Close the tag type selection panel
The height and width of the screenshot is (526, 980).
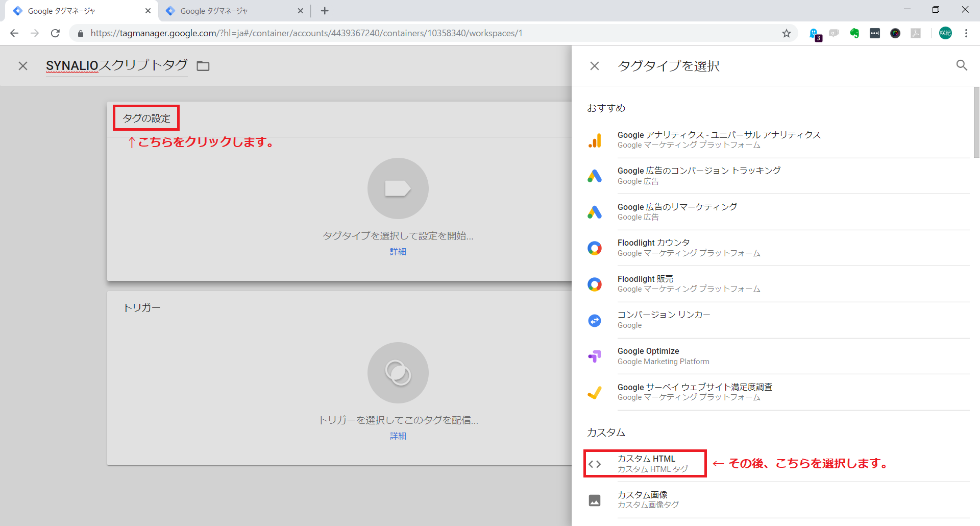click(595, 66)
